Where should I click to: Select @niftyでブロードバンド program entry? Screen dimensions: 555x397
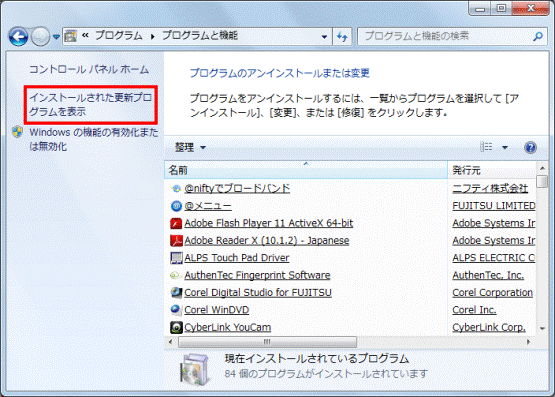(237, 188)
